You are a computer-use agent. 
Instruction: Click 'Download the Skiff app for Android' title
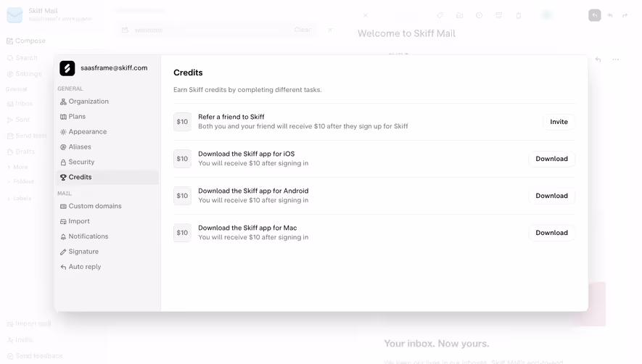253,191
